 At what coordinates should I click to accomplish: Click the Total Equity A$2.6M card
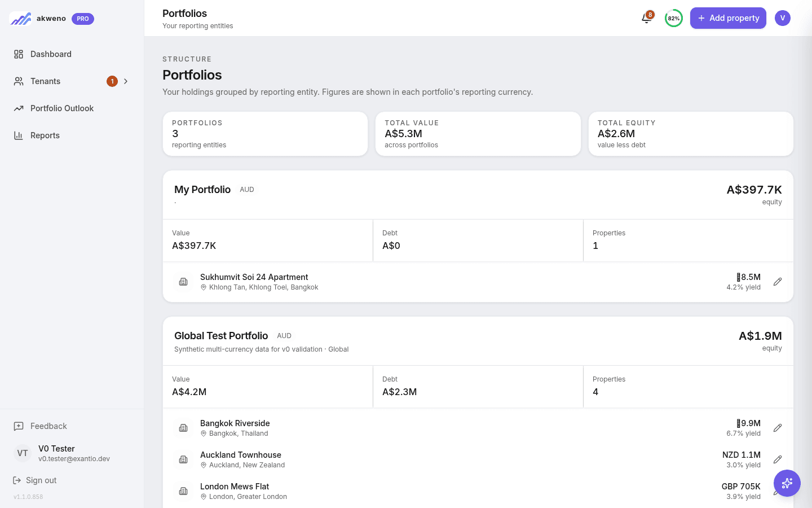click(x=691, y=134)
